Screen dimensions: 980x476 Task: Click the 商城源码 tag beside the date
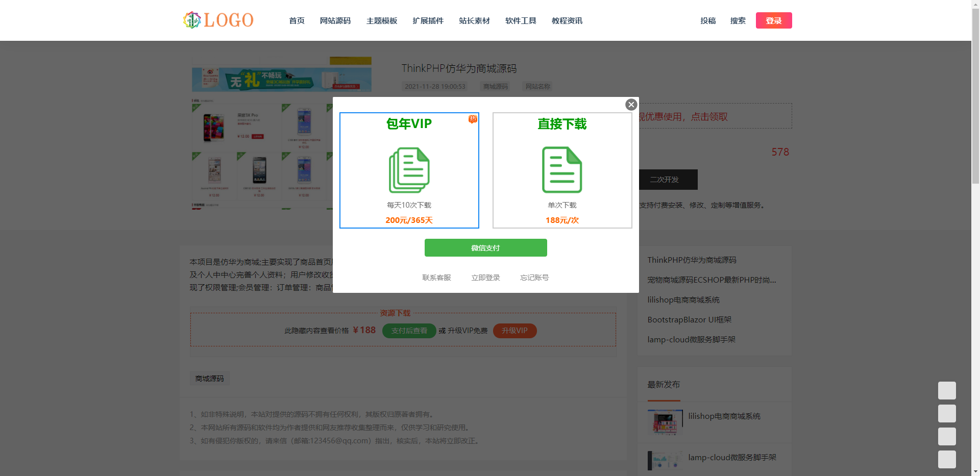496,87
